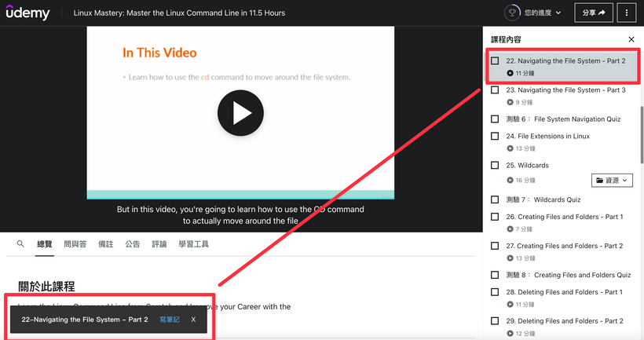Click the share arrow button
Image resolution: width=644 pixels, height=340 pixels.
595,13
